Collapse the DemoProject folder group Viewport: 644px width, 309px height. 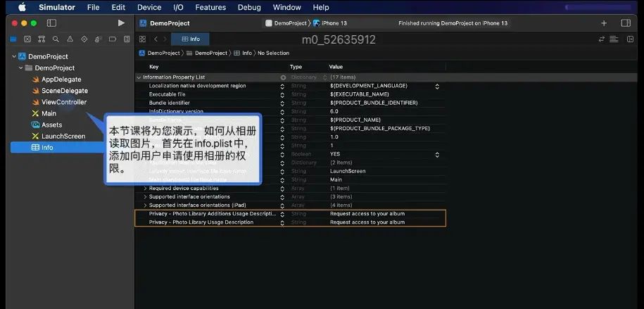(x=20, y=68)
